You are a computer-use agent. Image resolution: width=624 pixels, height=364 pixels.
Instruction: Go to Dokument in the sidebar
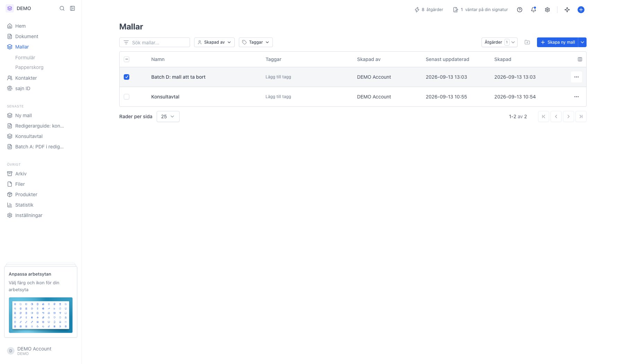pos(27,36)
